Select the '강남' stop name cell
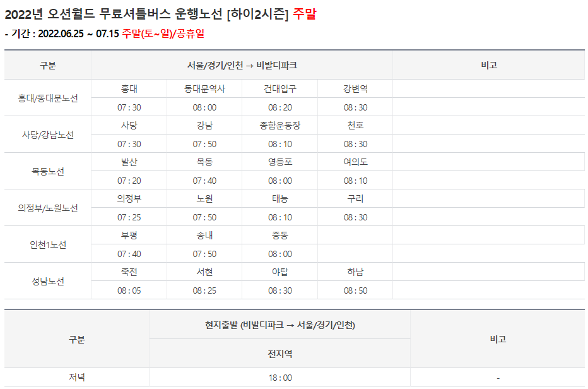Screen dimensions: 588x389 click(204, 126)
